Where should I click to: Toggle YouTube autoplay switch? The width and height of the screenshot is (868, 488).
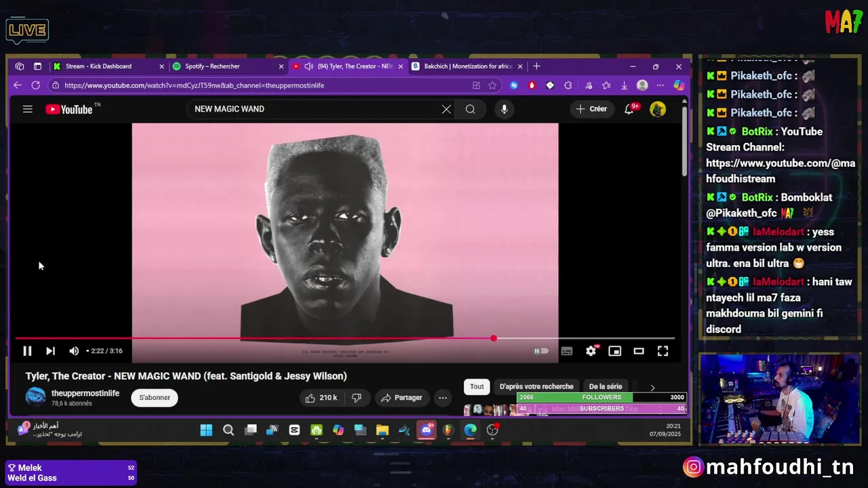pos(541,351)
